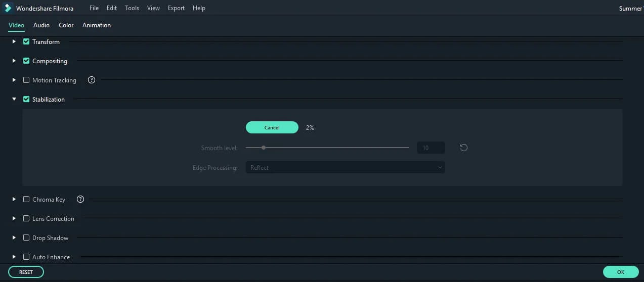Expand the Auto Enhance section arrow
This screenshot has height=282, width=644.
14,257
